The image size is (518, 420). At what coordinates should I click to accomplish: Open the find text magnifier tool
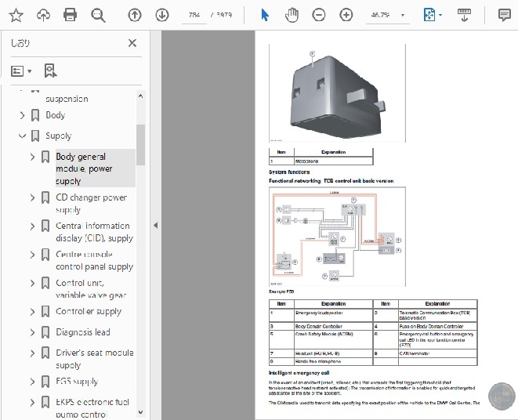tap(98, 15)
